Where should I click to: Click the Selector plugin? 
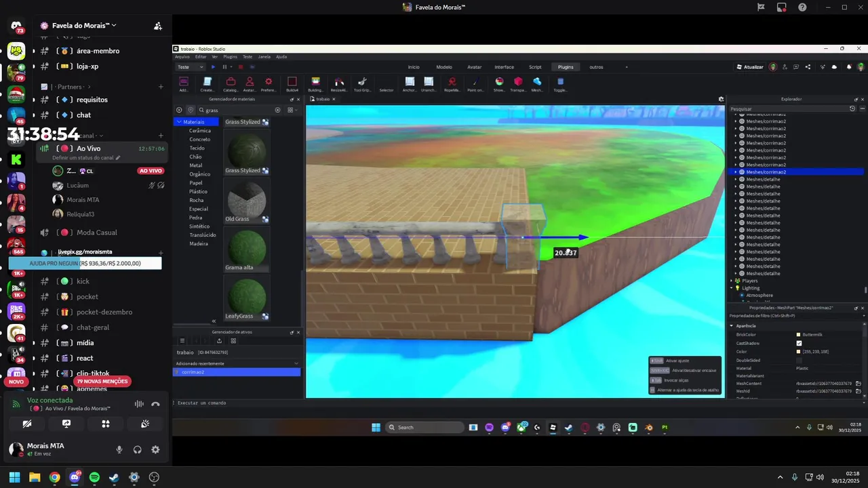[x=386, y=89]
